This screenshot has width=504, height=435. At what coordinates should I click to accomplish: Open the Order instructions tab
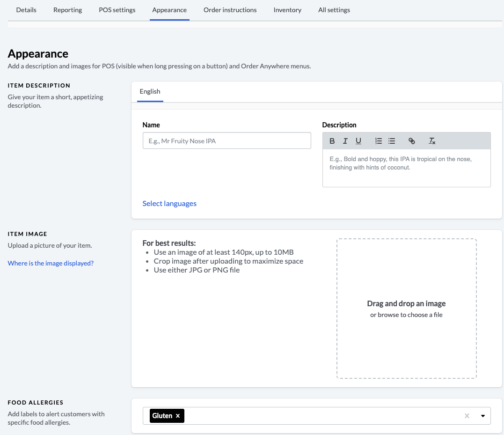(230, 10)
